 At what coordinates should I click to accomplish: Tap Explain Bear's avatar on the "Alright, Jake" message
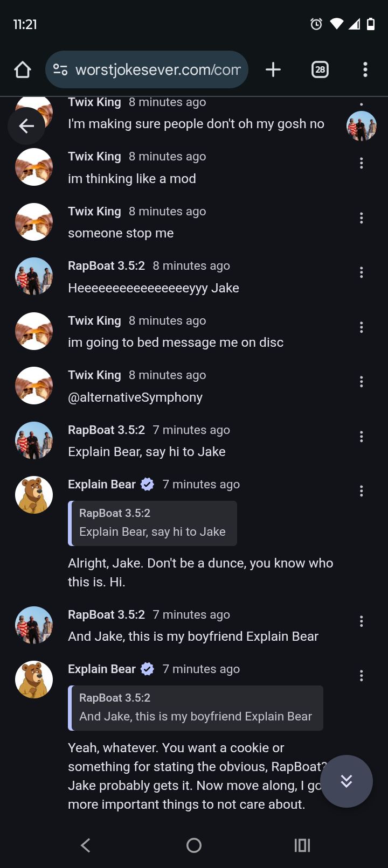click(34, 494)
